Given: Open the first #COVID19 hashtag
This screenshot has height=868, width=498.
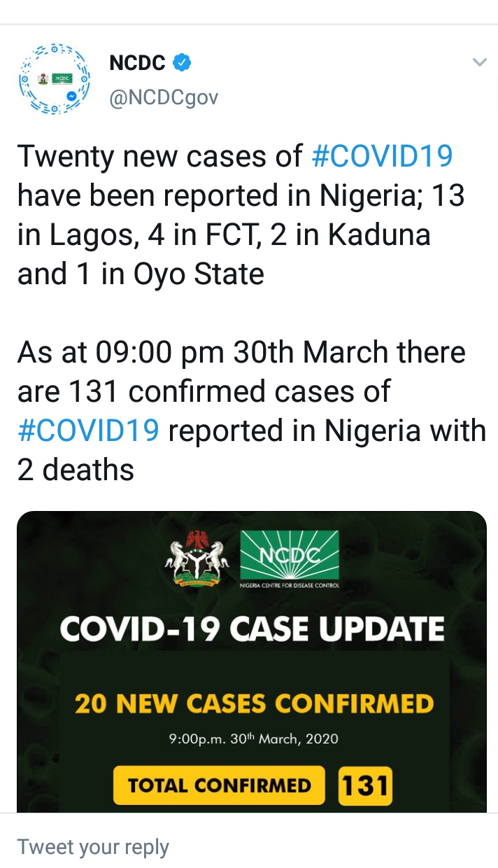Looking at the screenshot, I should pyautogui.click(x=381, y=155).
